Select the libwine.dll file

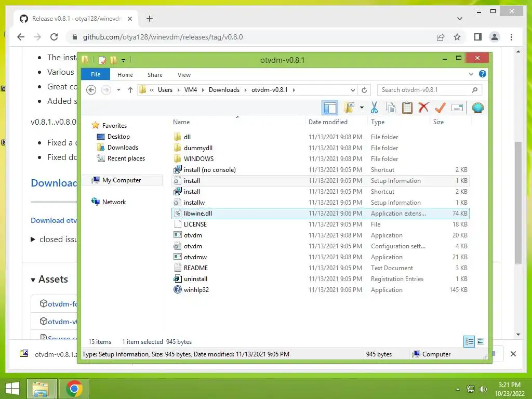click(321, 214)
